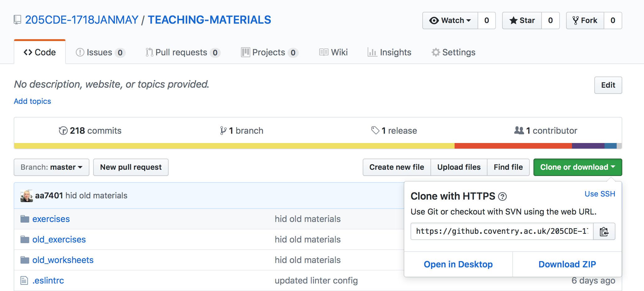Screen dimensions: 644x291
Task: Open old_exercises row commit message
Action: pos(307,239)
